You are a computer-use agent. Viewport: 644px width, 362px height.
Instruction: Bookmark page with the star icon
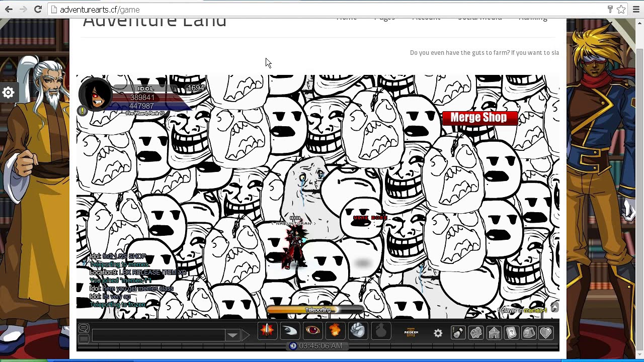(621, 10)
